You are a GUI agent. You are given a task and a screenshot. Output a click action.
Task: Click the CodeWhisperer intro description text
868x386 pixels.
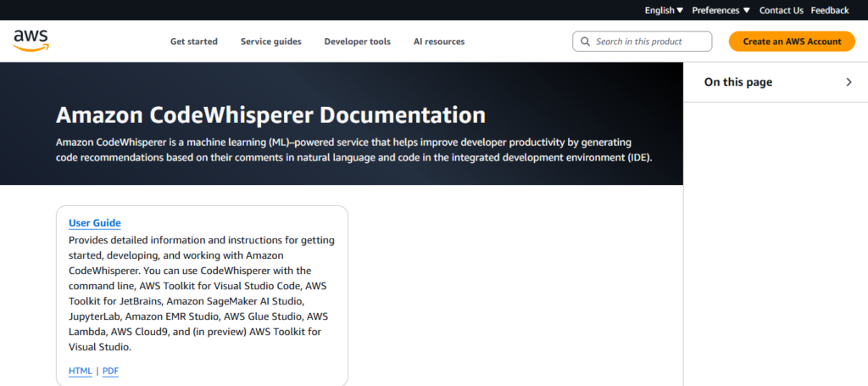[354, 149]
